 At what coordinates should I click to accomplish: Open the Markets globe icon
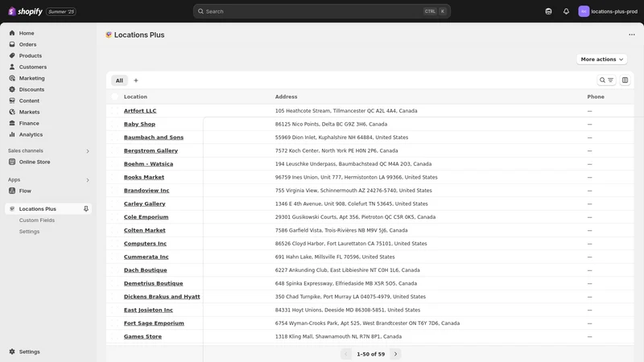[12, 112]
